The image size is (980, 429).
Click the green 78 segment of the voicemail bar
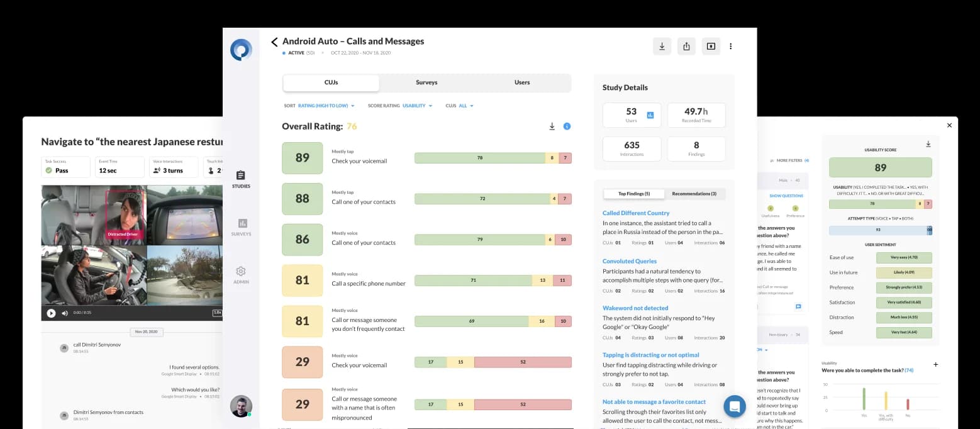(x=480, y=158)
